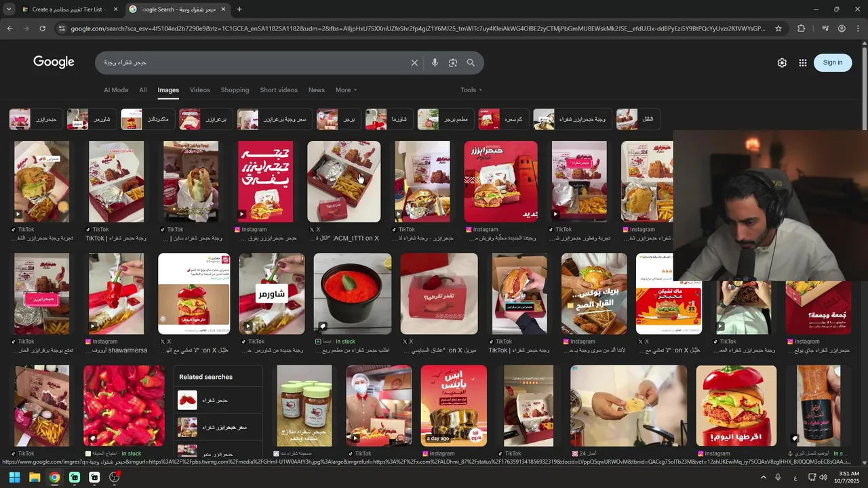Open the Chrome profile avatar icon

pyautogui.click(x=842, y=28)
